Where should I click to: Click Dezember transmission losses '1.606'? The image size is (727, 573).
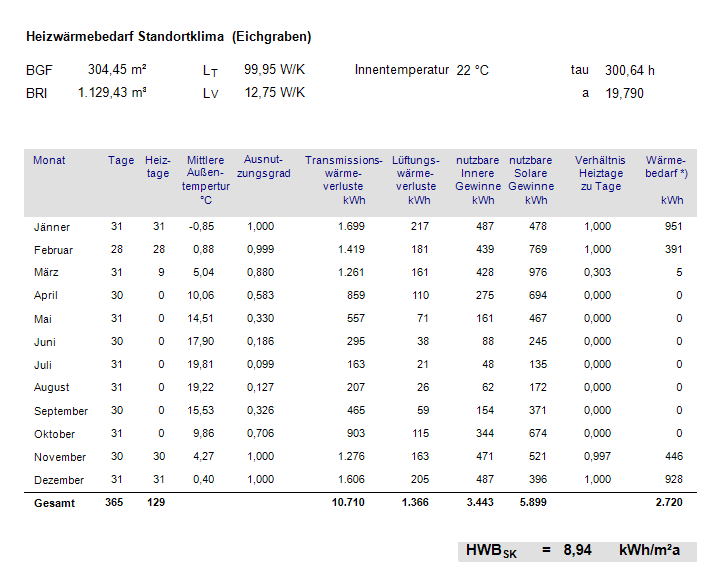(x=351, y=480)
